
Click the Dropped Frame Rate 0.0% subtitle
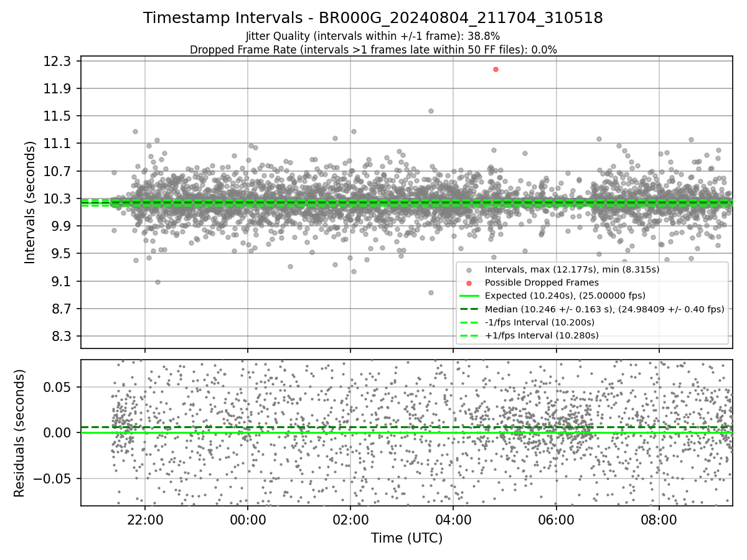374,50
